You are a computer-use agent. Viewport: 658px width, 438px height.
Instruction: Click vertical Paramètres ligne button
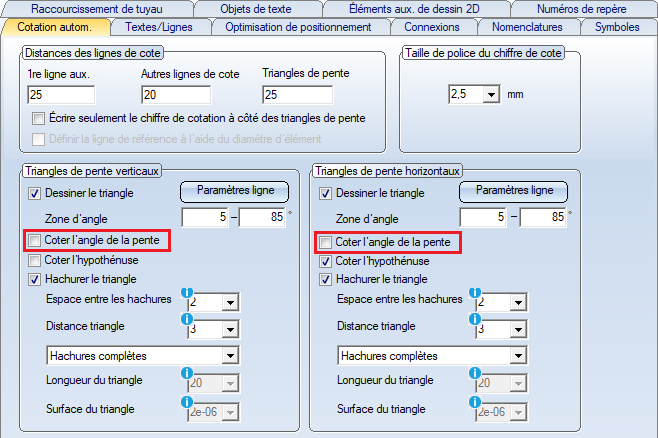pos(235,191)
